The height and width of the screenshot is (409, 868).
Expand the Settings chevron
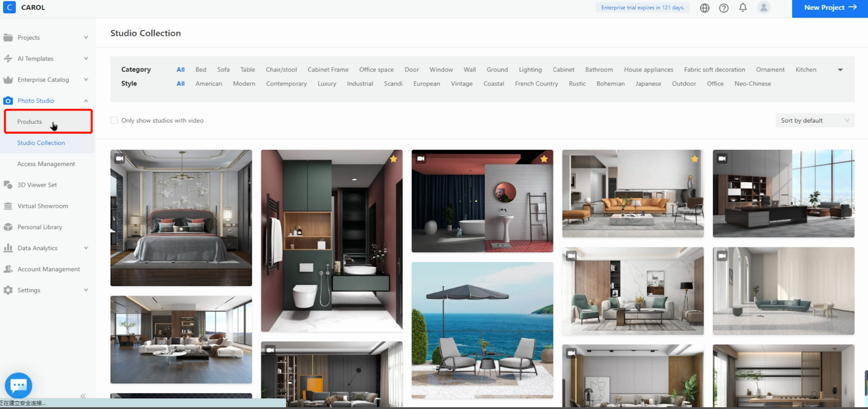coord(86,291)
